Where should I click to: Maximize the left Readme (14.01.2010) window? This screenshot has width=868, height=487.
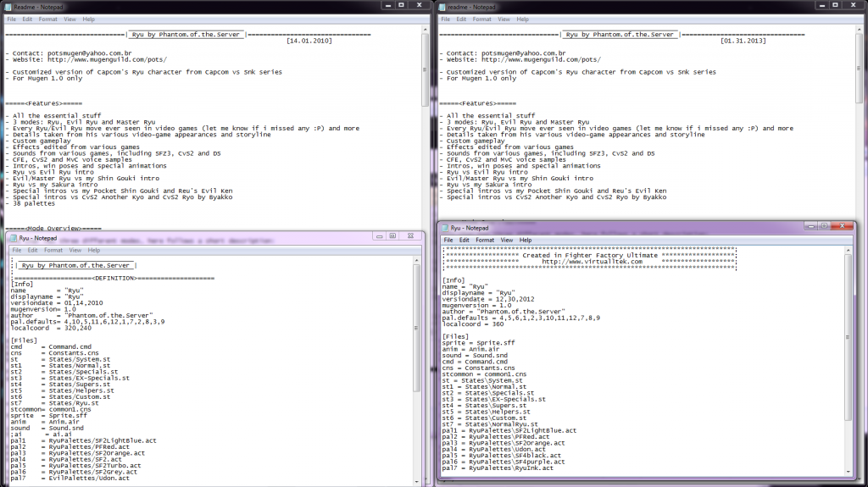click(x=401, y=5)
